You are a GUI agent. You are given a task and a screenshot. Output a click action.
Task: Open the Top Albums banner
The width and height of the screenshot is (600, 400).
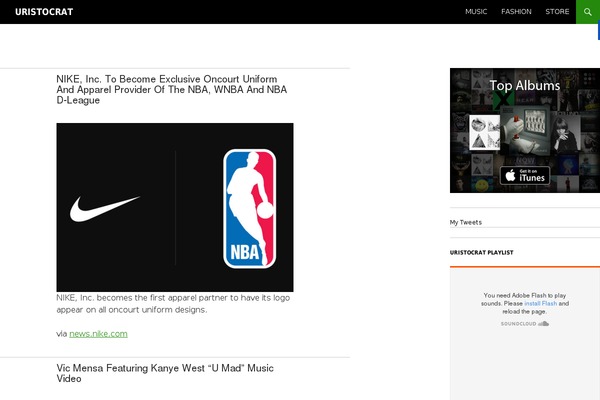[x=525, y=130]
